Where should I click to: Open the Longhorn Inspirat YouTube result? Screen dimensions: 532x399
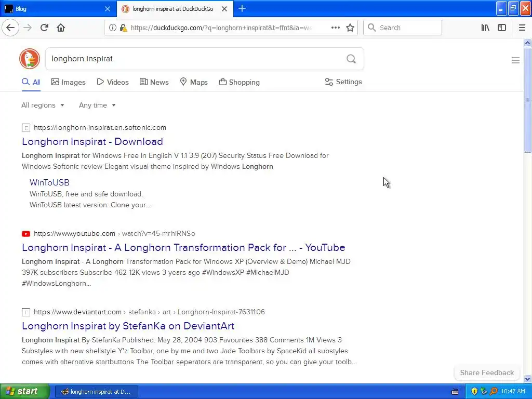pos(183,248)
